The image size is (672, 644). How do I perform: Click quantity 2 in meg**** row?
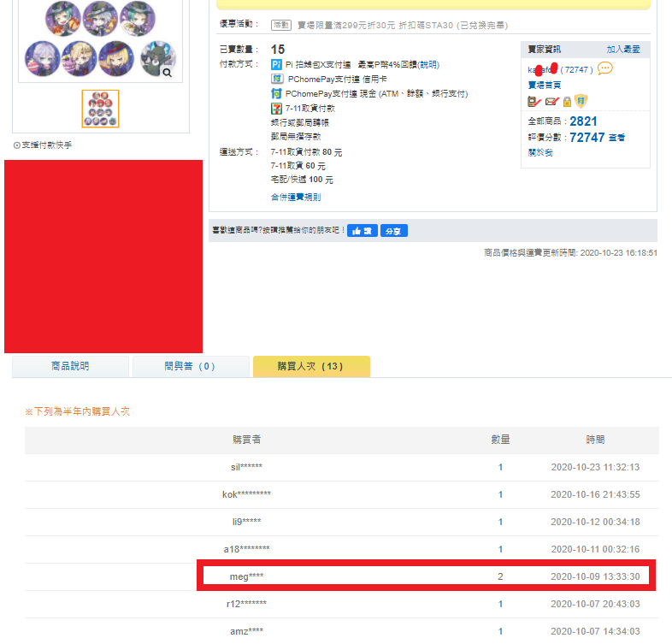pyautogui.click(x=500, y=576)
